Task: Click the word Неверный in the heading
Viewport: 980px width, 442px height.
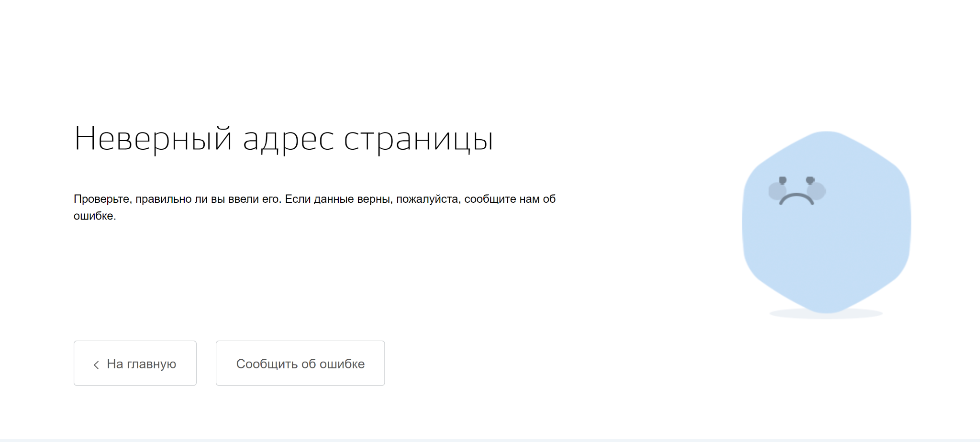Action: coord(153,139)
